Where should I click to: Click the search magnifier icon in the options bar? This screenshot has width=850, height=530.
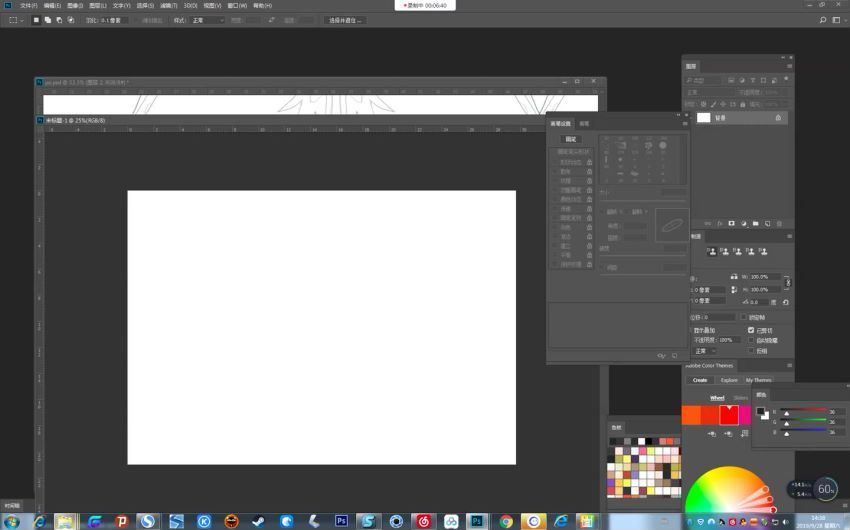point(823,20)
